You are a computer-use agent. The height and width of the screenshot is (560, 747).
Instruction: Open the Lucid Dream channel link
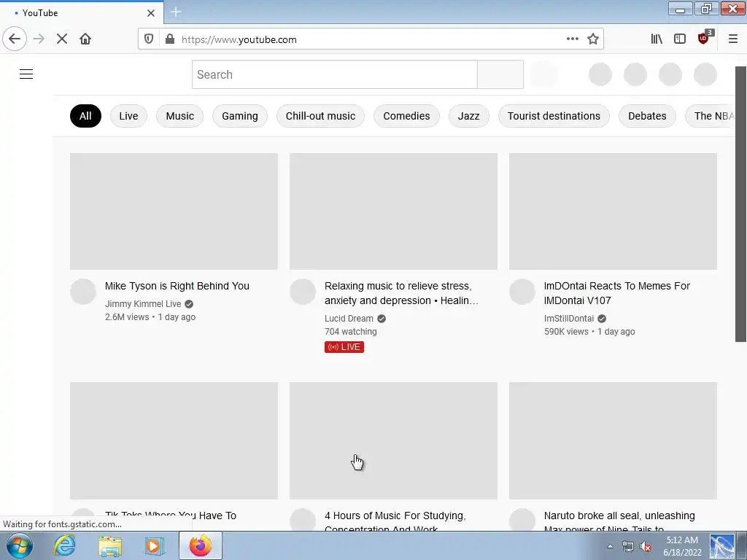(349, 319)
